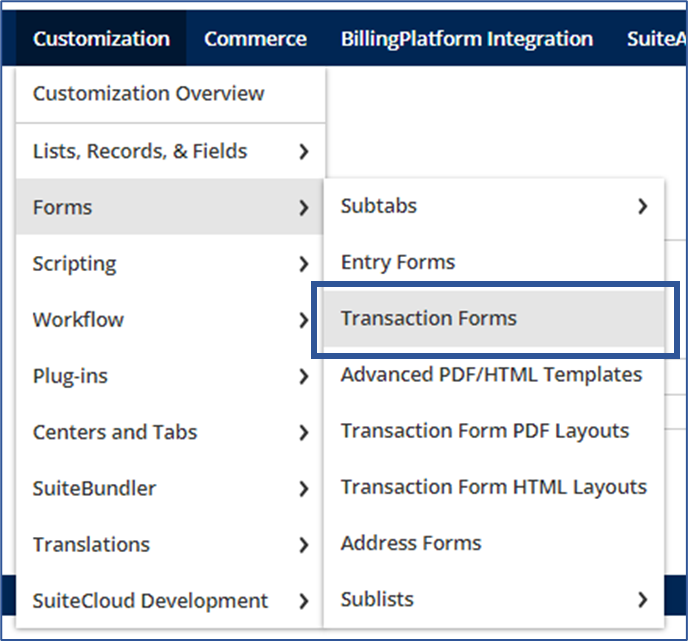Screen dimensions: 688x641
Task: Expand chevron next to Plug-ins
Action: [304, 376]
